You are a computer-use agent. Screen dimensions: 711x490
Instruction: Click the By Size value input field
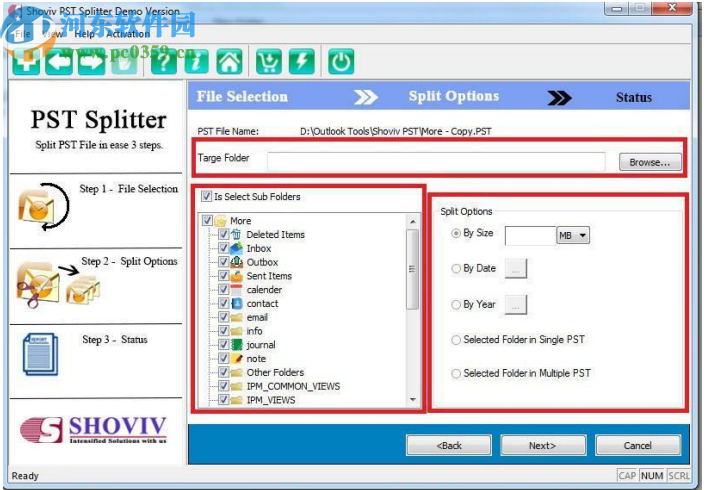[x=531, y=236]
